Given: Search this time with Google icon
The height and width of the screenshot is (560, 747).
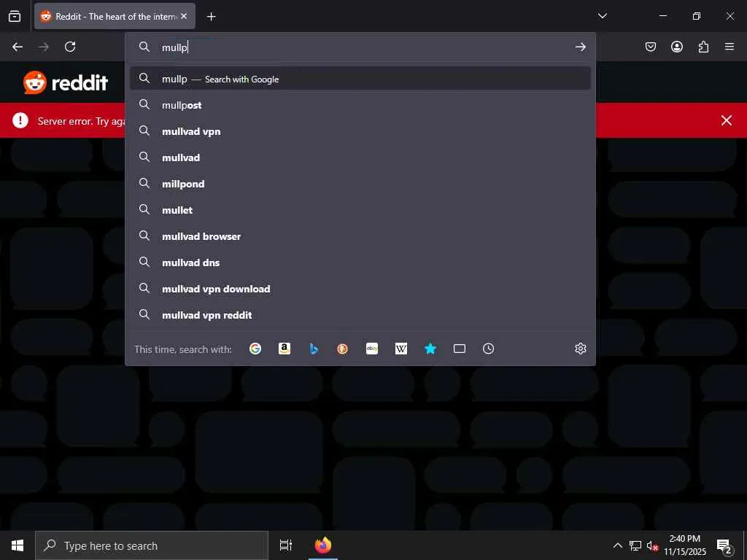Looking at the screenshot, I should (x=255, y=349).
